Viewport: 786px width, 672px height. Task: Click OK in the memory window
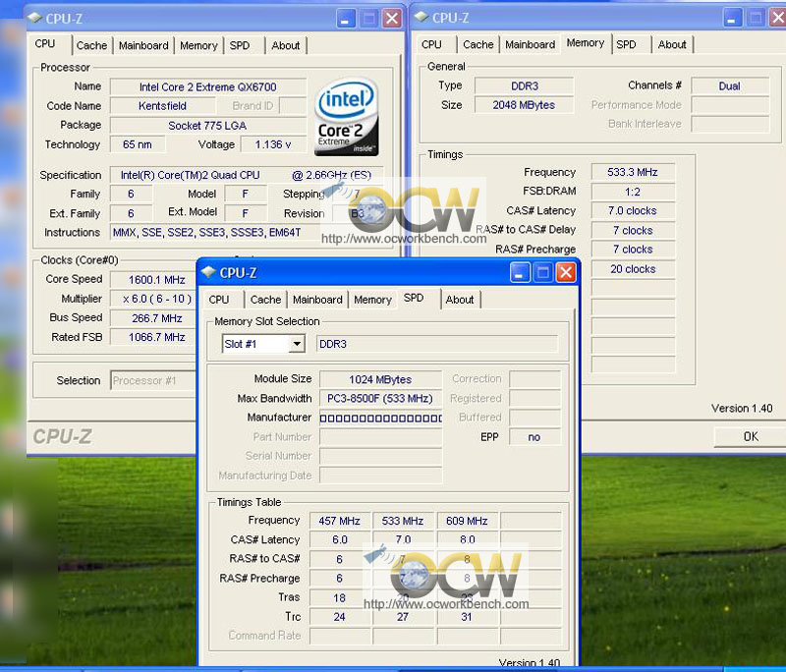751,436
